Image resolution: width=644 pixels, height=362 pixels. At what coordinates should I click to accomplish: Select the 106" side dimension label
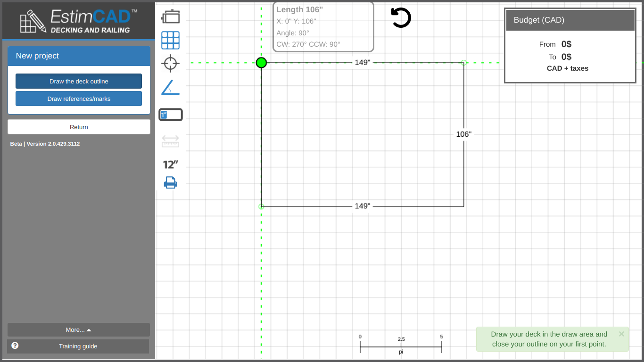pyautogui.click(x=463, y=134)
